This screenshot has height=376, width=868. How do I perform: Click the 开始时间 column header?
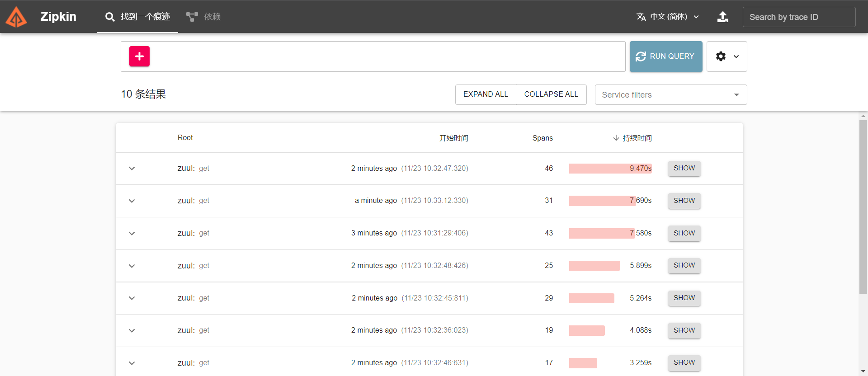(453, 138)
